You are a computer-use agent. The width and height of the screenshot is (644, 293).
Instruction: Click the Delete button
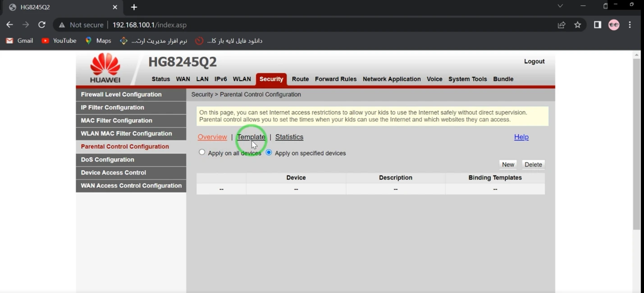tap(533, 165)
